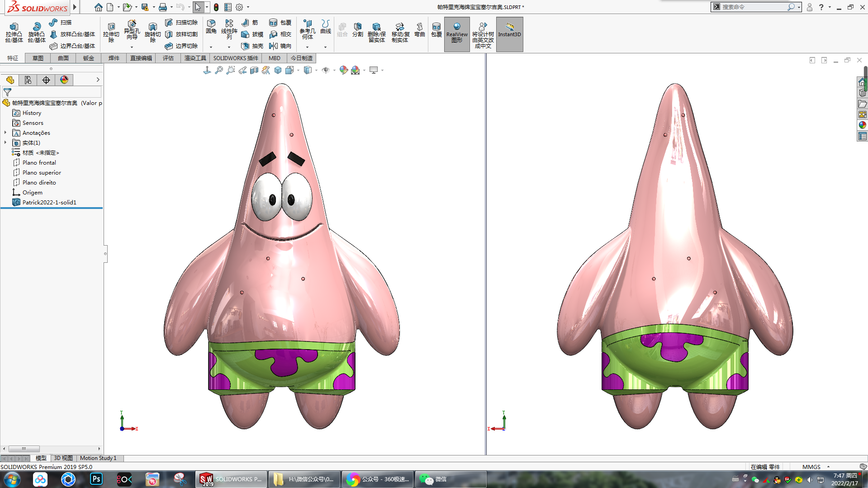This screenshot has width=868, height=488.
Task: Switch to the 评估 (Evaluate) tab
Action: click(x=168, y=58)
